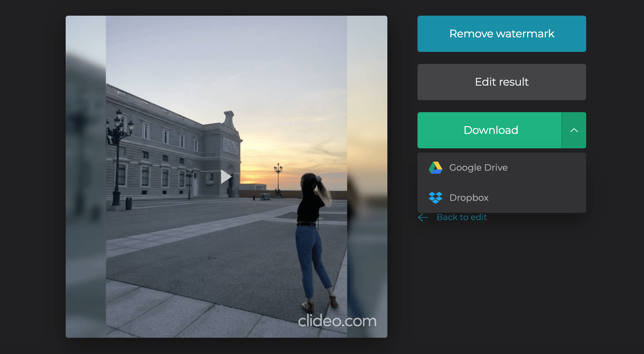This screenshot has height=354, width=644.
Task: Collapse the download options with the chevron
Action: pyautogui.click(x=574, y=130)
